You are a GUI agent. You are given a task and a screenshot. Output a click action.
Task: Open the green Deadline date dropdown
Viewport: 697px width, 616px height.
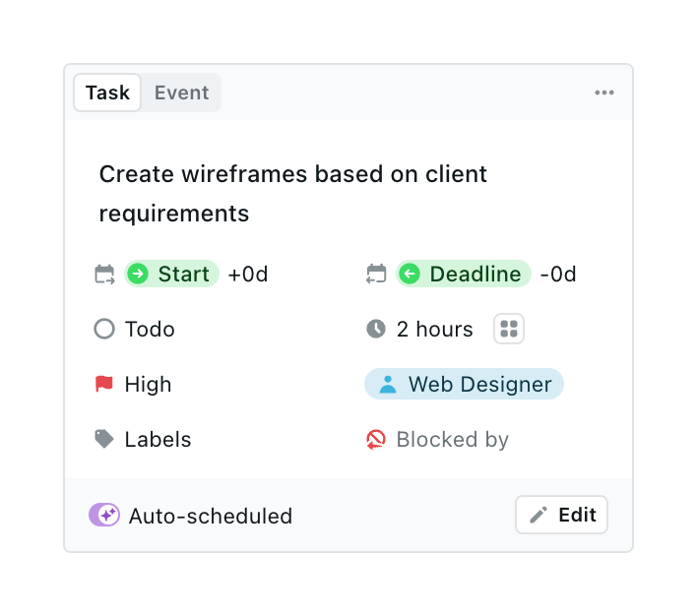click(x=464, y=275)
